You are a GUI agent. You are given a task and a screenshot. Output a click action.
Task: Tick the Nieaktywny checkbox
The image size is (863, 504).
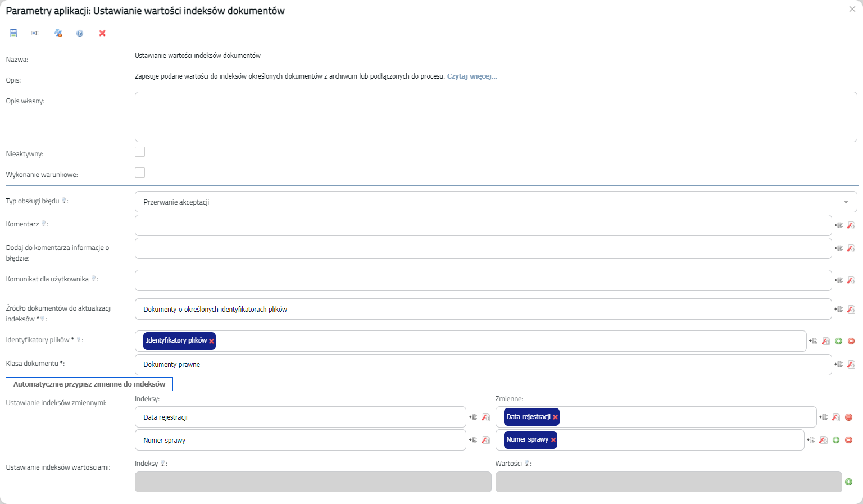coord(140,152)
